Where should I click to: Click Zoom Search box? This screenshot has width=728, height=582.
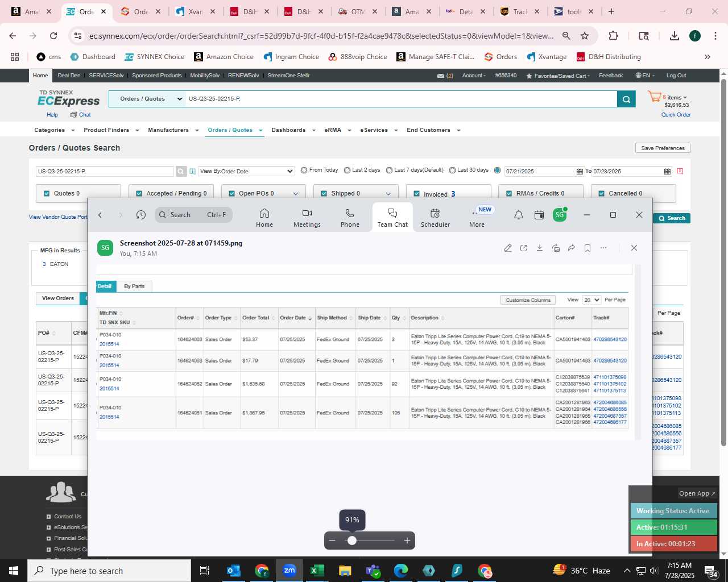coord(193,215)
